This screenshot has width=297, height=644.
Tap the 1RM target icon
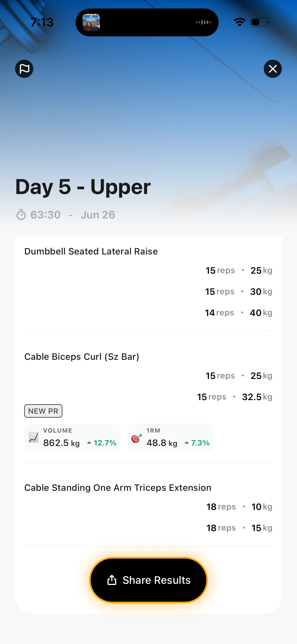[x=137, y=438]
